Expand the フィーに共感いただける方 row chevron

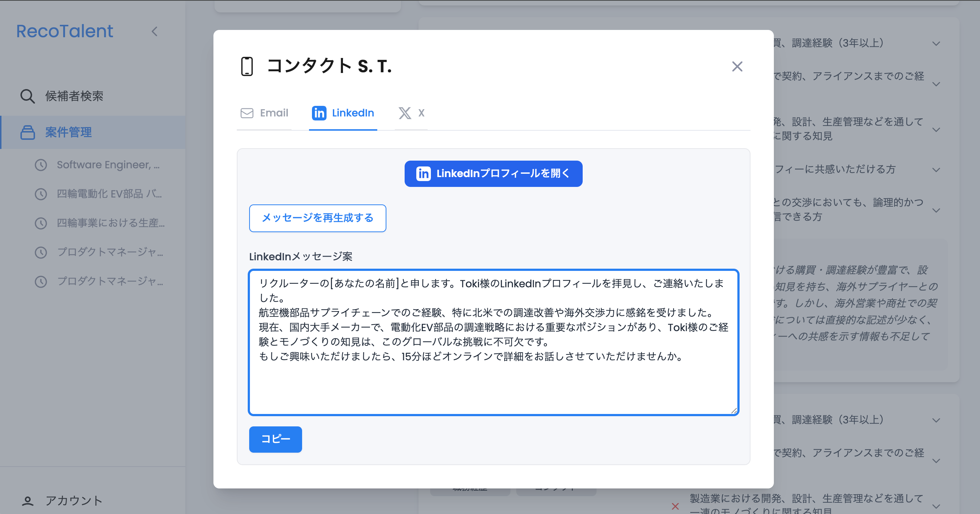point(936,170)
